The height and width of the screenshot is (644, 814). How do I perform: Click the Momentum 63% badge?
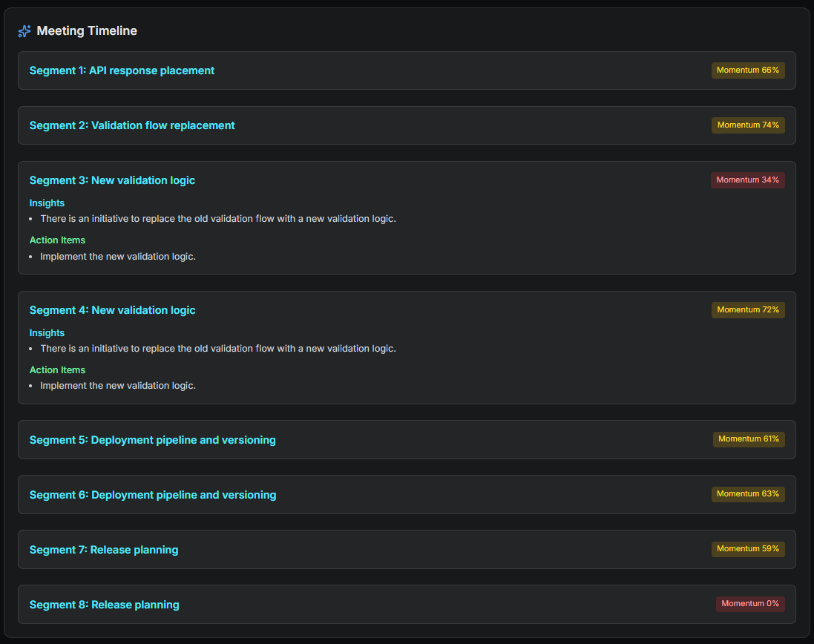tap(748, 494)
